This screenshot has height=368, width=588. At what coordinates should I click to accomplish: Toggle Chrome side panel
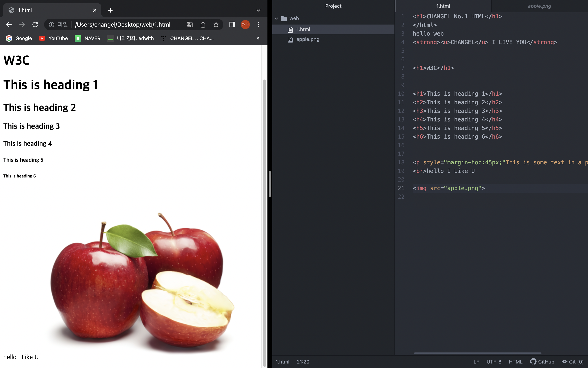[x=232, y=25]
